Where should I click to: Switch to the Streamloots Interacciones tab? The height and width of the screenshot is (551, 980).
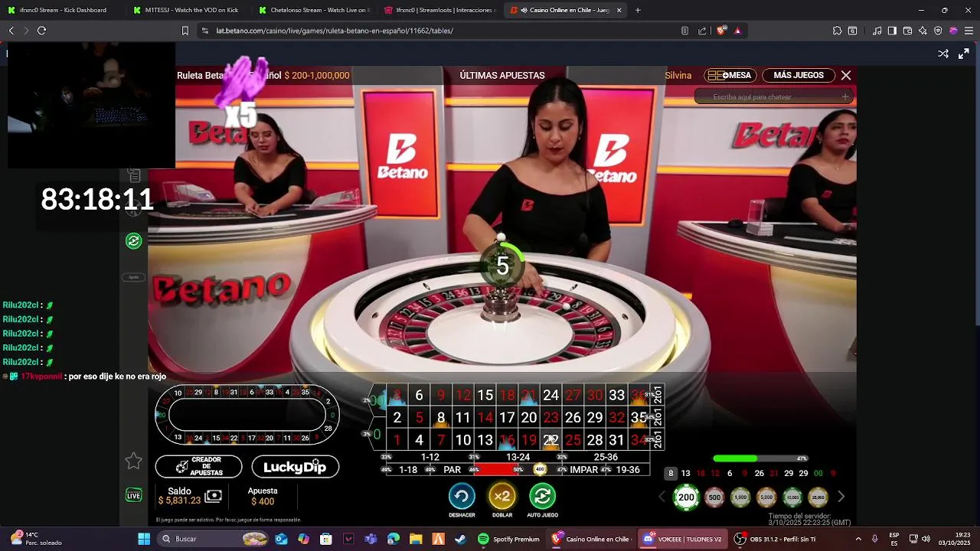(439, 10)
